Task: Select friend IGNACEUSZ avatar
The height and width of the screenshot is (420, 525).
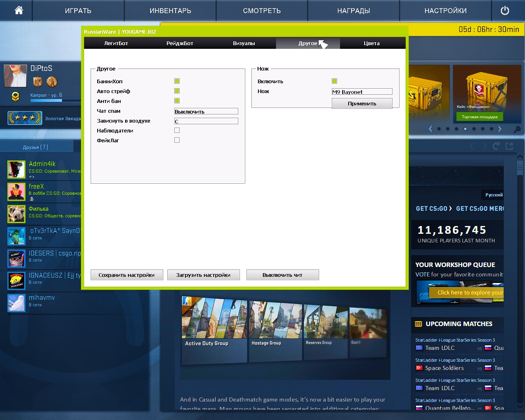Action: pos(16,281)
